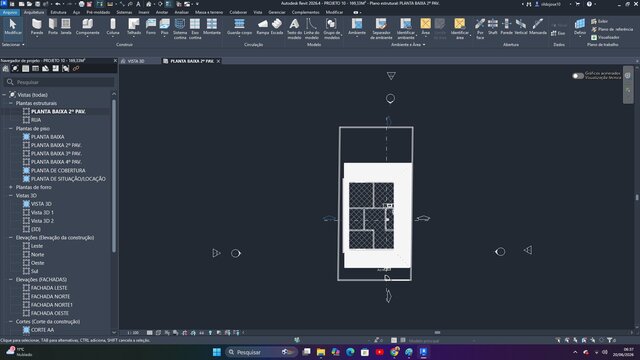The width and height of the screenshot is (640, 360).
Task: Collapse the Vistas (todas) tree node
Action: (4, 95)
